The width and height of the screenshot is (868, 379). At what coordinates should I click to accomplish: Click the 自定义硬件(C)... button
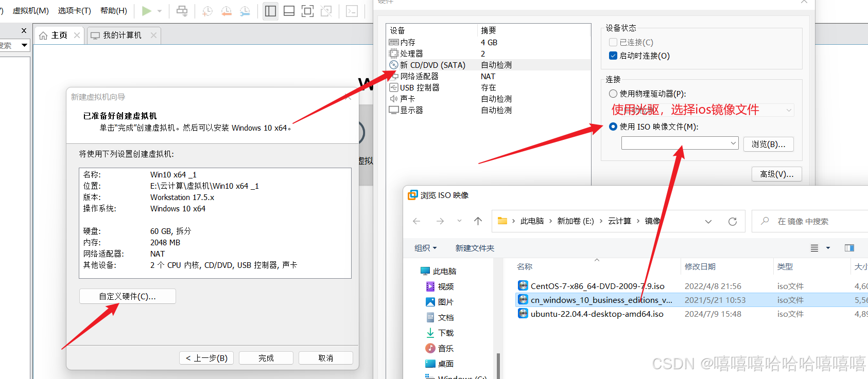128,296
